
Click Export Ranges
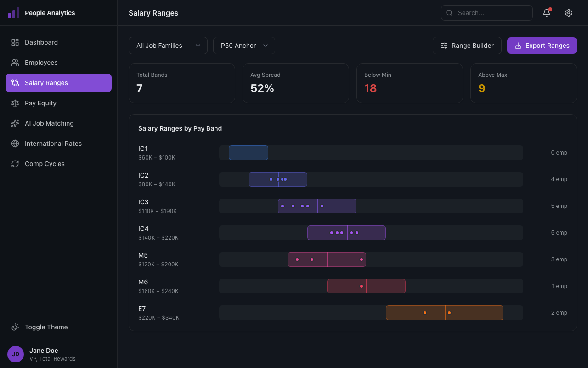point(542,46)
